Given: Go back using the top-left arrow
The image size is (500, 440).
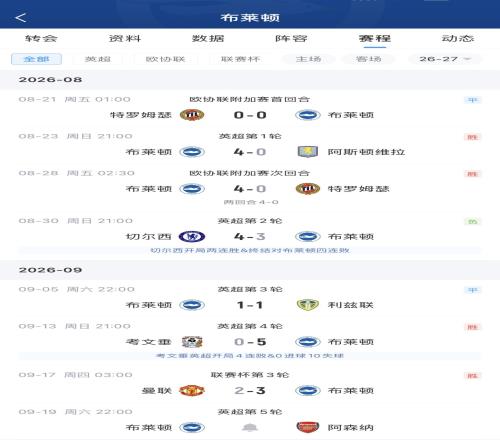Looking at the screenshot, I should (x=21, y=18).
